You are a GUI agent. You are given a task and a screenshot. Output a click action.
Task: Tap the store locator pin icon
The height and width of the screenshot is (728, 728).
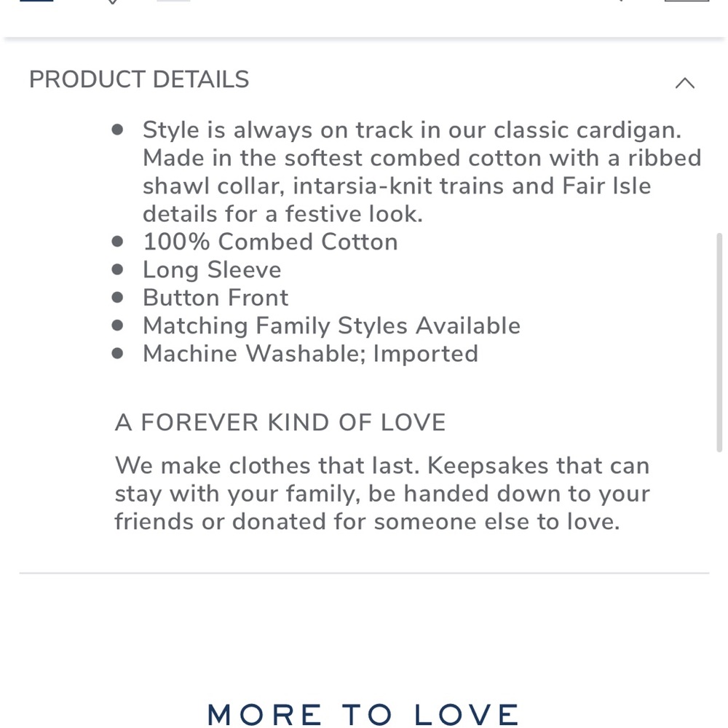click(112, 2)
